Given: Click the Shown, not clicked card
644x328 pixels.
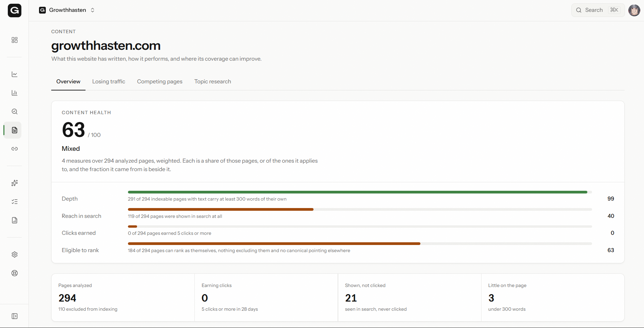Looking at the screenshot, I should pyautogui.click(x=410, y=298).
